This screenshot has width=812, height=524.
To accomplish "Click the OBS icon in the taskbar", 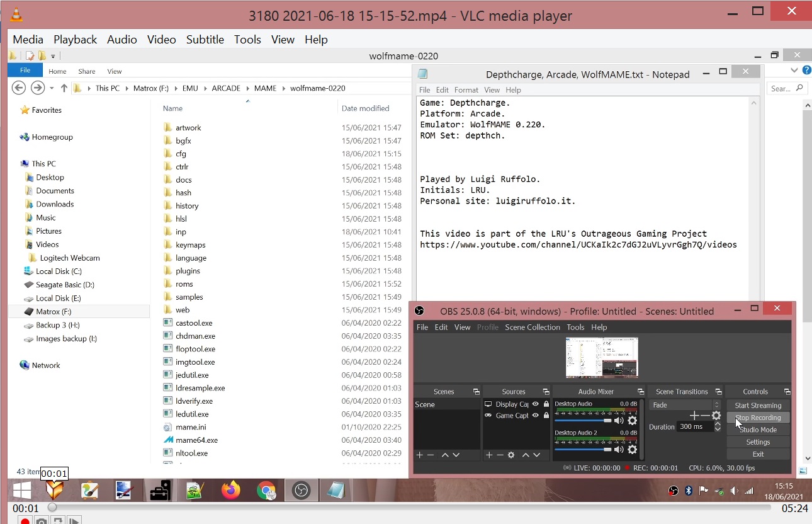I will point(302,490).
